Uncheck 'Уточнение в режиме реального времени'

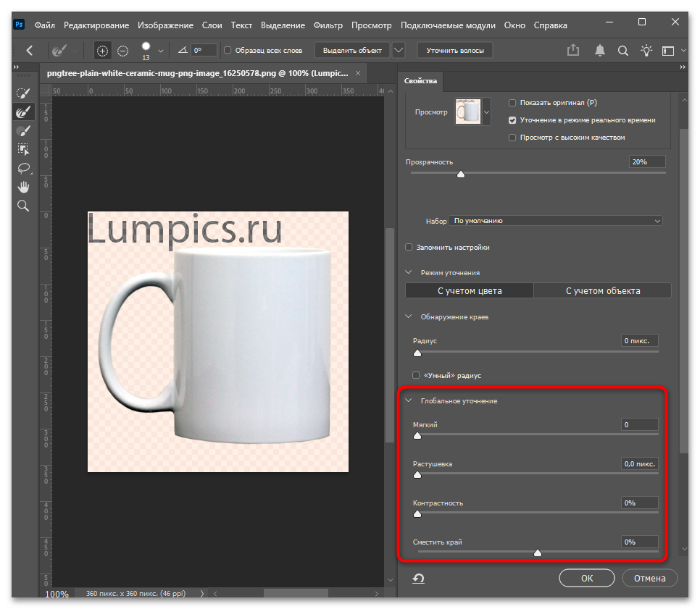(x=512, y=120)
